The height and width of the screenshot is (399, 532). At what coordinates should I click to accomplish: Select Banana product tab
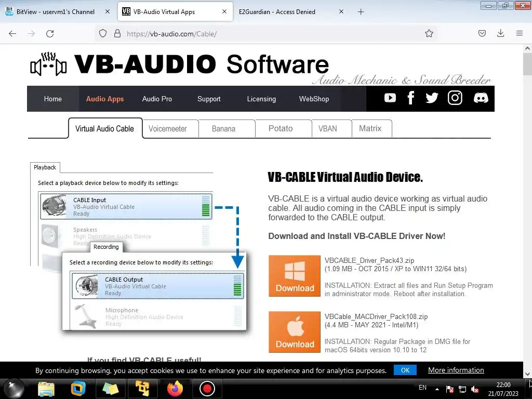[x=223, y=129]
